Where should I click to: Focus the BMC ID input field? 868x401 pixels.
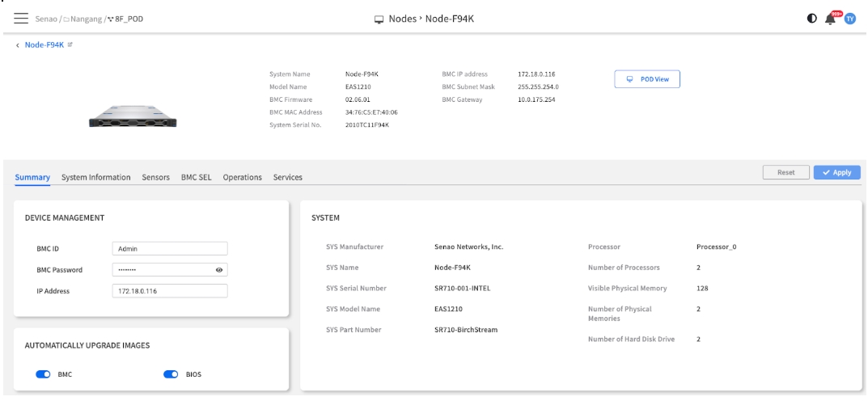coord(170,250)
